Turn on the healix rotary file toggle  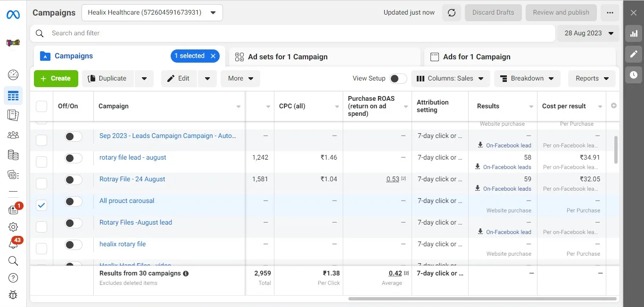(x=74, y=245)
